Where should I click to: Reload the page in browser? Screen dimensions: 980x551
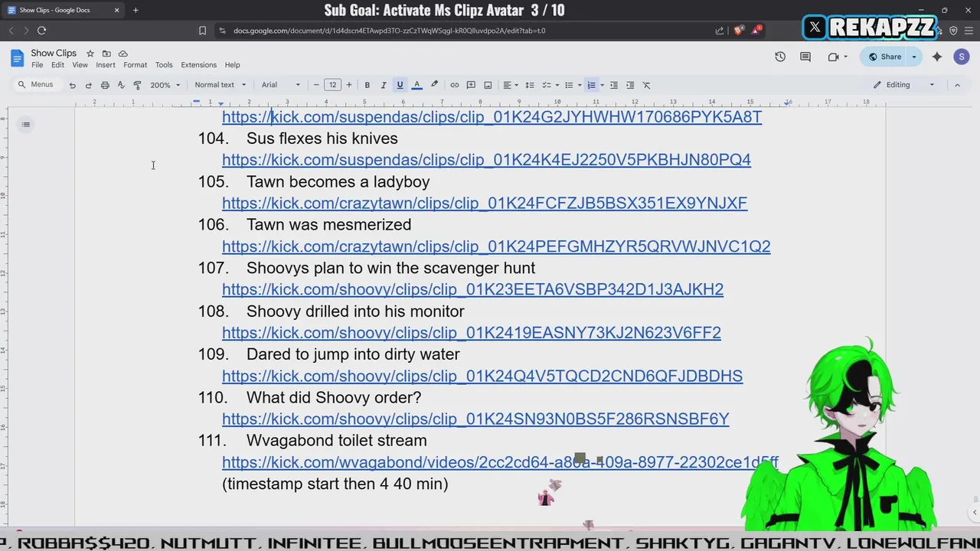pos(41,31)
